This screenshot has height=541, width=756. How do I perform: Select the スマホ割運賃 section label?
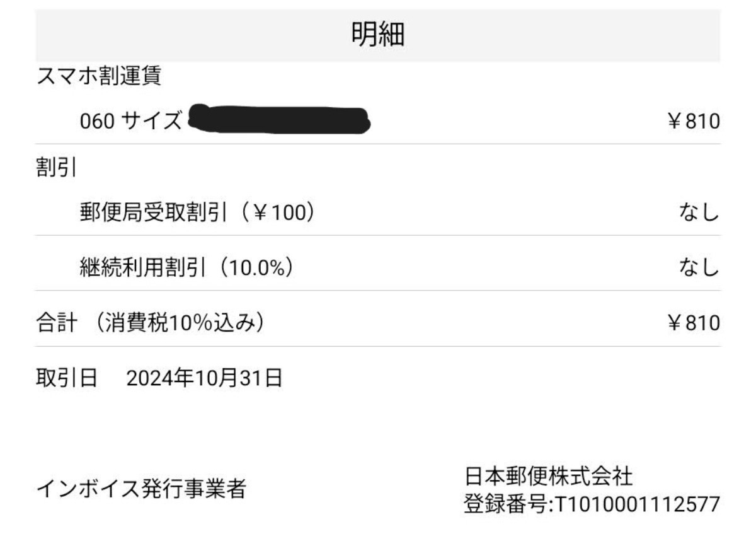[99, 77]
